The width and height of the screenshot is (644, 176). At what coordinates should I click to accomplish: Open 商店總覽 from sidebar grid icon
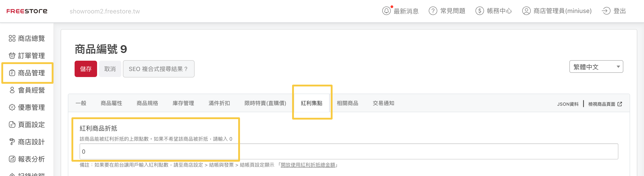point(12,38)
